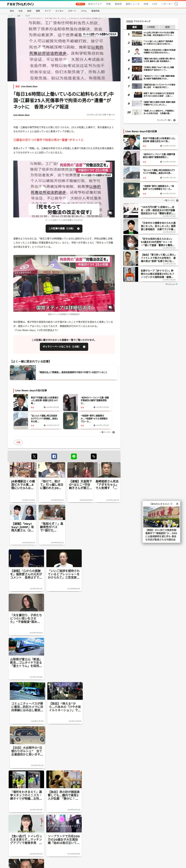The image size is (186, 868).
Task: Select the 最新 ranking tab
Action: [x=135, y=27]
